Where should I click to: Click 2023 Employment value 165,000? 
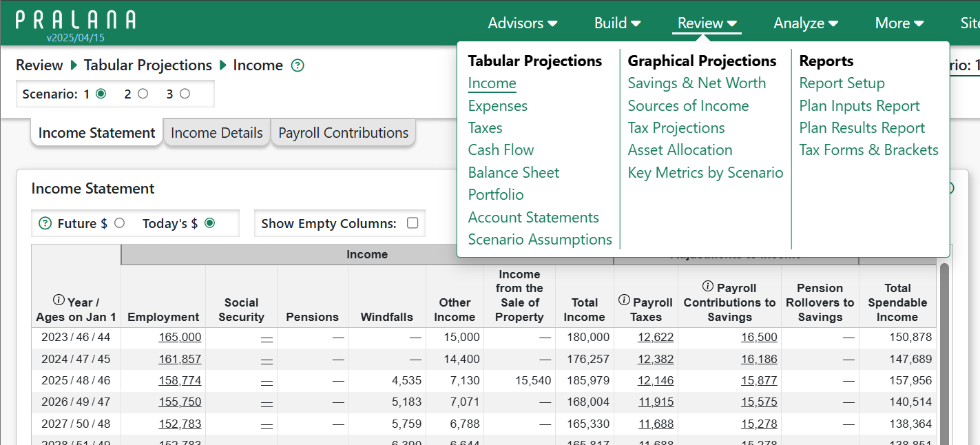[180, 337]
